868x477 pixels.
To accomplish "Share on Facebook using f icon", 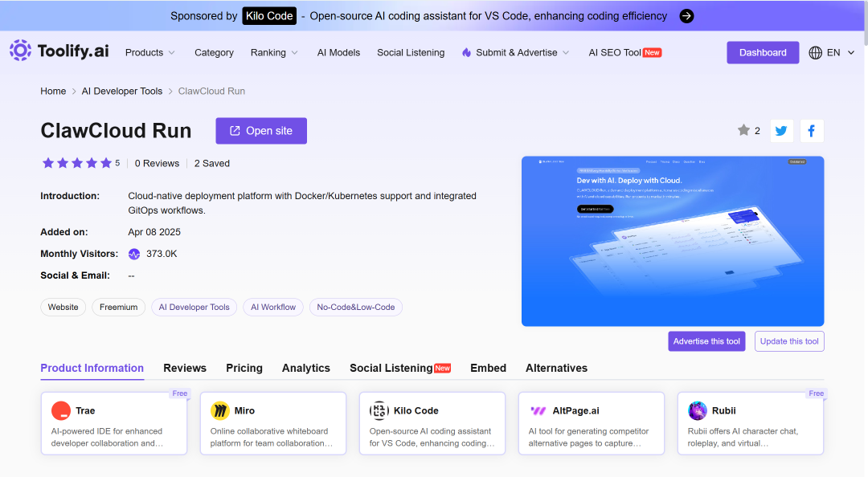I will (x=812, y=131).
